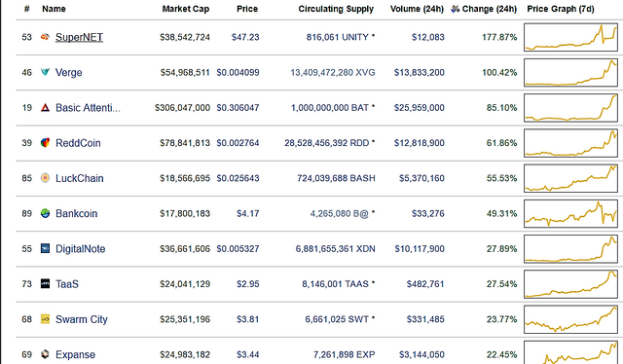
Task: Click Swarm City price $3.81
Action: pyautogui.click(x=248, y=319)
